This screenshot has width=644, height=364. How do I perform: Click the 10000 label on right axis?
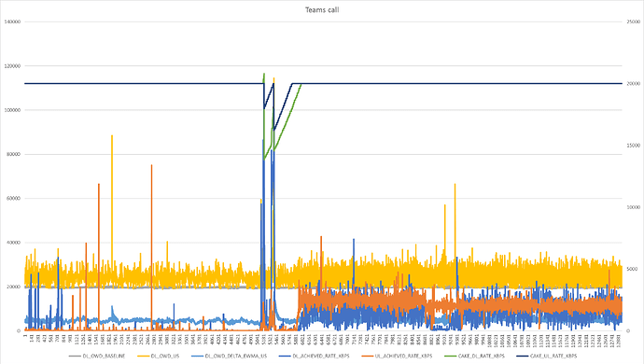634,207
